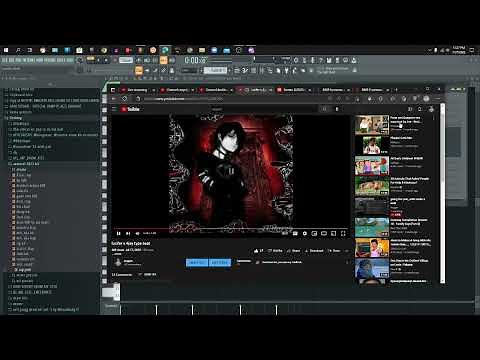The height and width of the screenshot is (360, 480).
Task: Open the browser profile avatar
Action: [x=426, y=99]
